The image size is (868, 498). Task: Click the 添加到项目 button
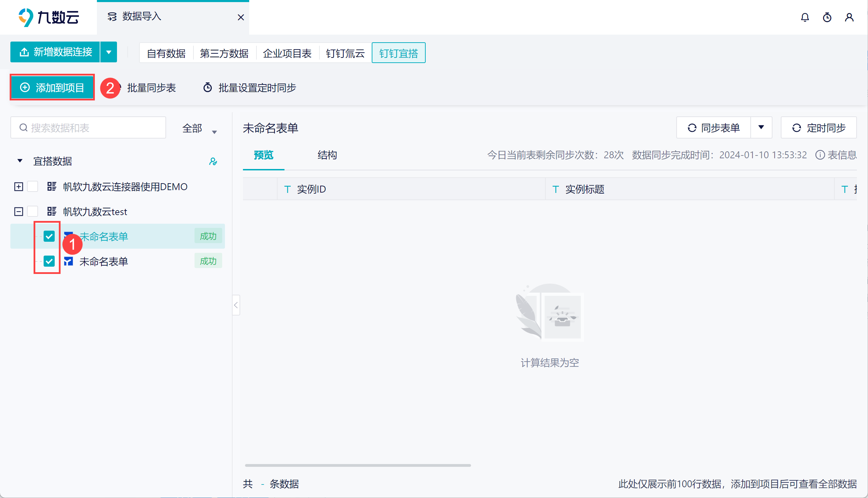[x=52, y=88]
